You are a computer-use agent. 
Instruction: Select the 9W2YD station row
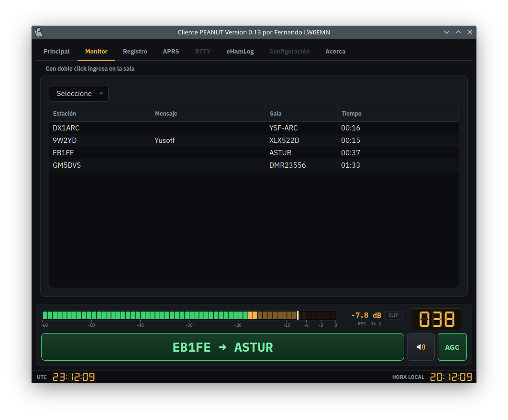pos(254,140)
